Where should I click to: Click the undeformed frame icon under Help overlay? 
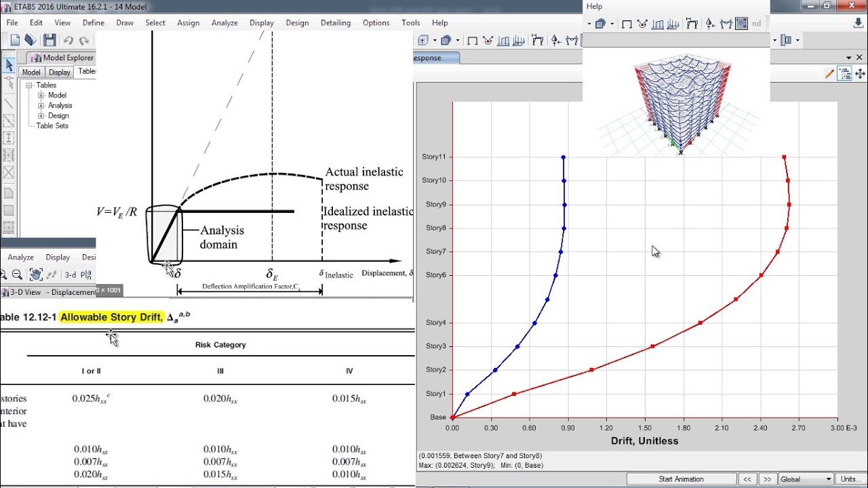click(x=627, y=24)
